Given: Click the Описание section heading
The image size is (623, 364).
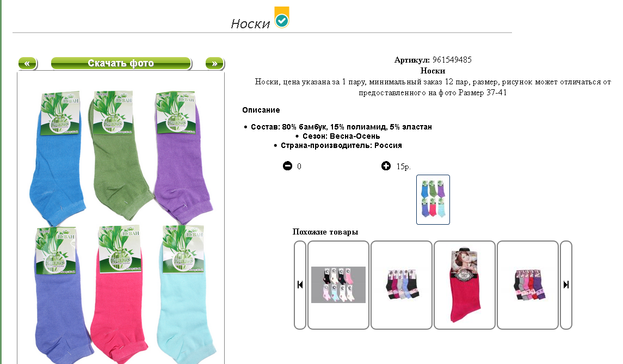Looking at the screenshot, I should click(261, 110).
